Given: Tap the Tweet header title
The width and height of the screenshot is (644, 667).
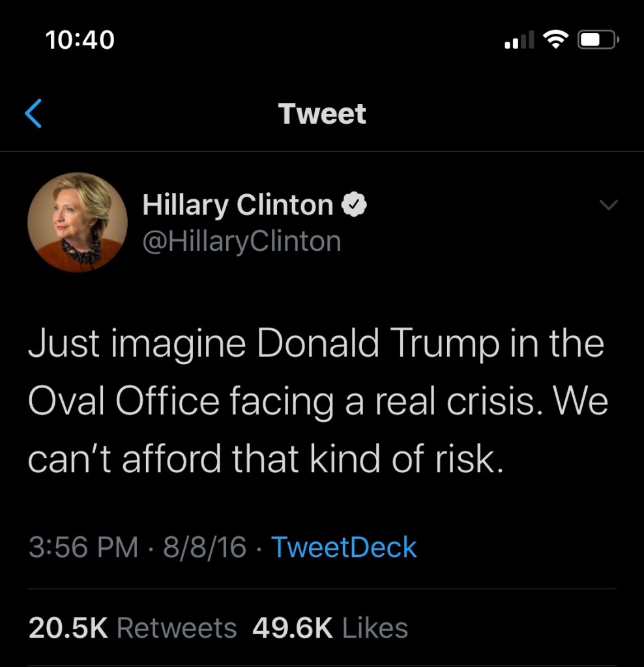Looking at the screenshot, I should pyautogui.click(x=322, y=114).
